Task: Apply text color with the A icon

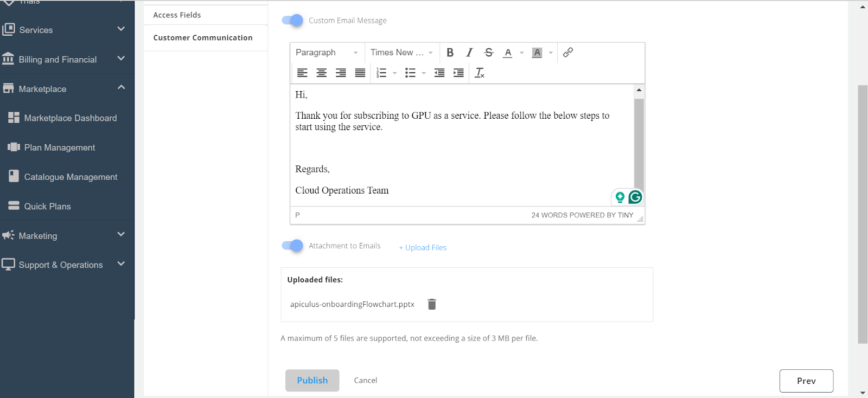Action: coord(508,53)
